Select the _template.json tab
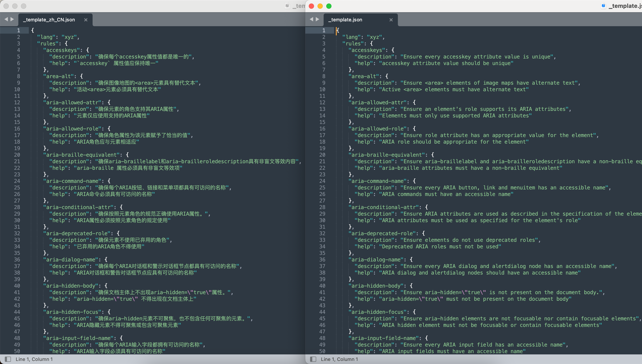This screenshot has width=642, height=364. tap(345, 20)
